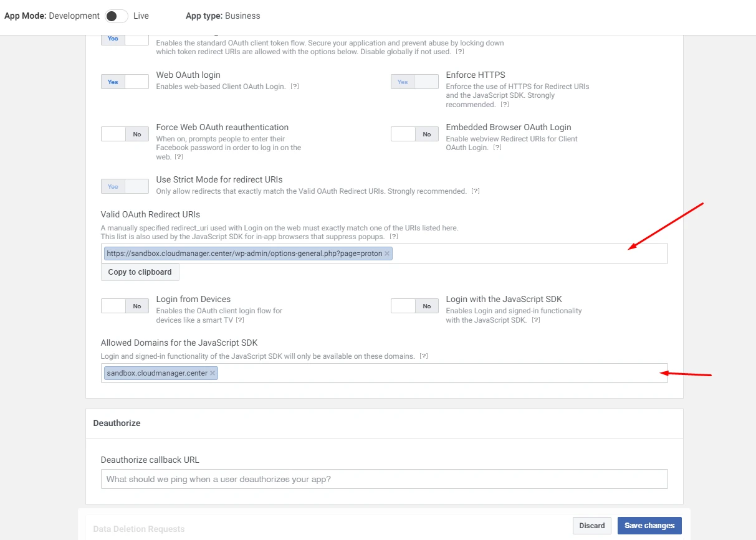756x540 pixels.
Task: Focus the Deauthorize callback URL field
Action: (x=384, y=479)
